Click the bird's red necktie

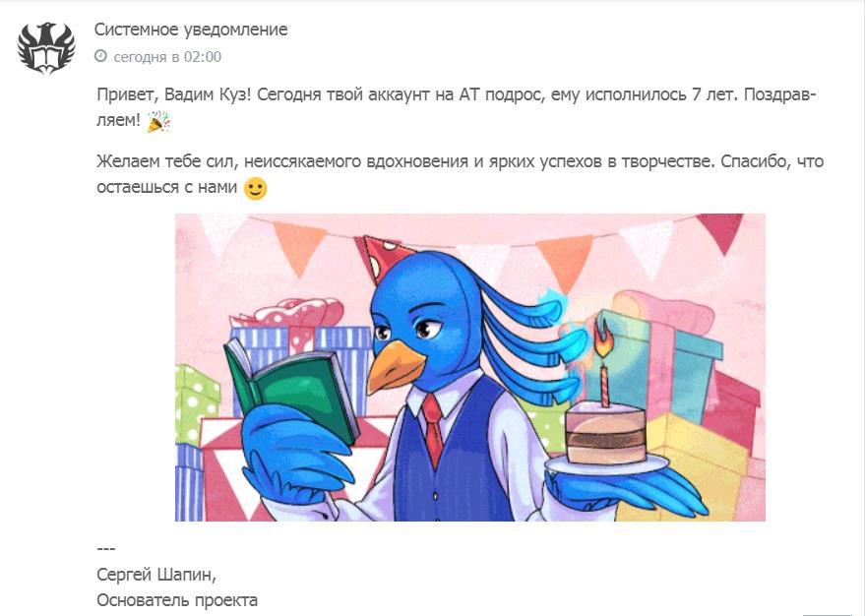coord(433,430)
